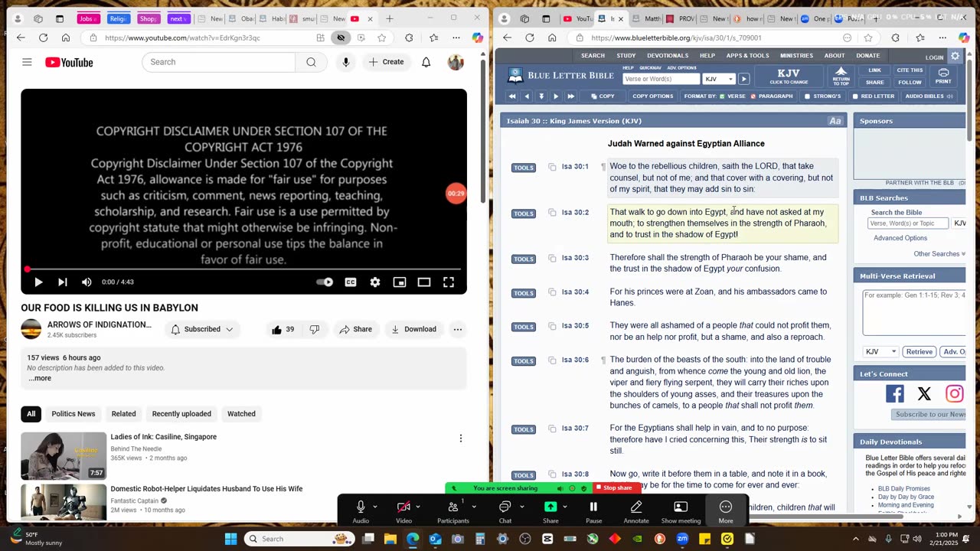Skip to the next YouTube video
Viewport: 980px width, 551px height.
pos(63,282)
